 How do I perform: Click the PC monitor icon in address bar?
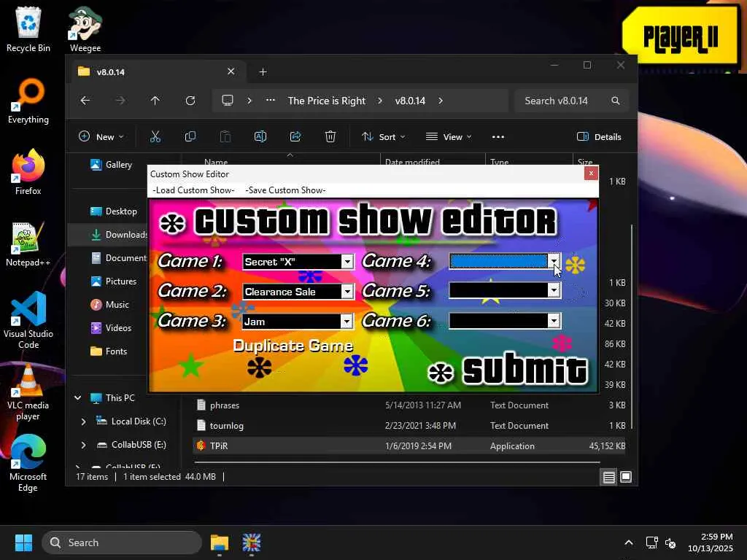click(x=228, y=101)
